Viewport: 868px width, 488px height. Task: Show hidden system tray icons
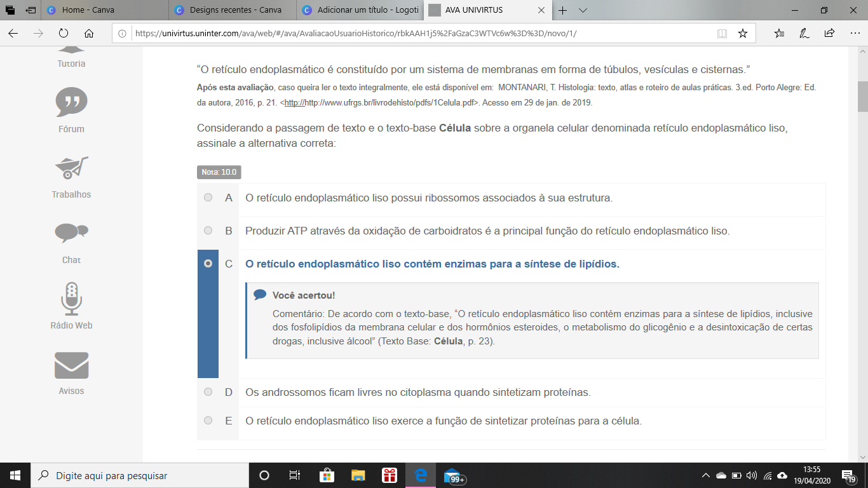pyautogui.click(x=705, y=475)
